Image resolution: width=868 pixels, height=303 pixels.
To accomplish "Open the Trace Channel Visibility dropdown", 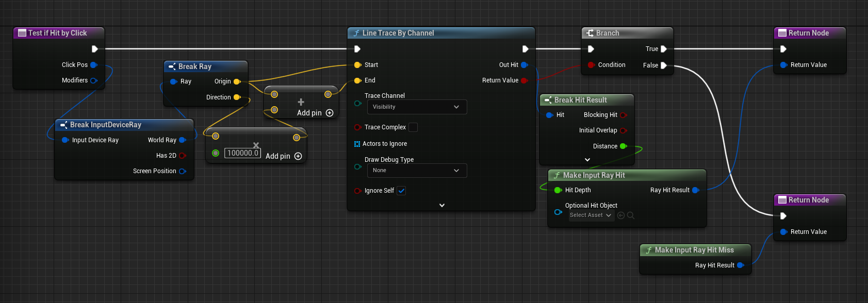I will pos(417,107).
